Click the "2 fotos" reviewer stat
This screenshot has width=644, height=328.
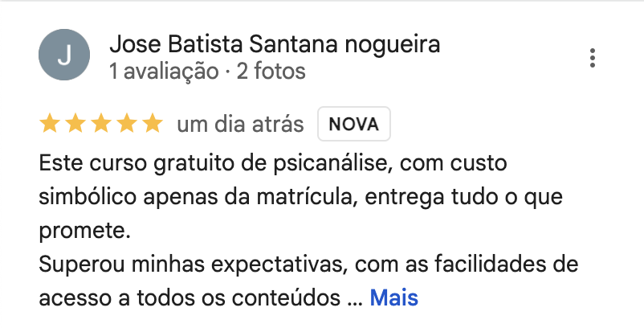click(271, 72)
